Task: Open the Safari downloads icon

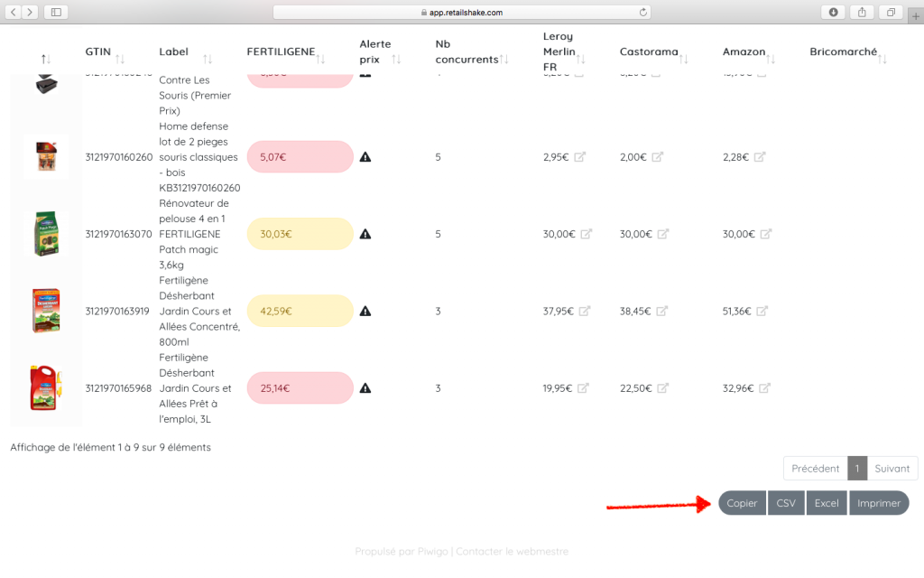Action: click(x=833, y=12)
